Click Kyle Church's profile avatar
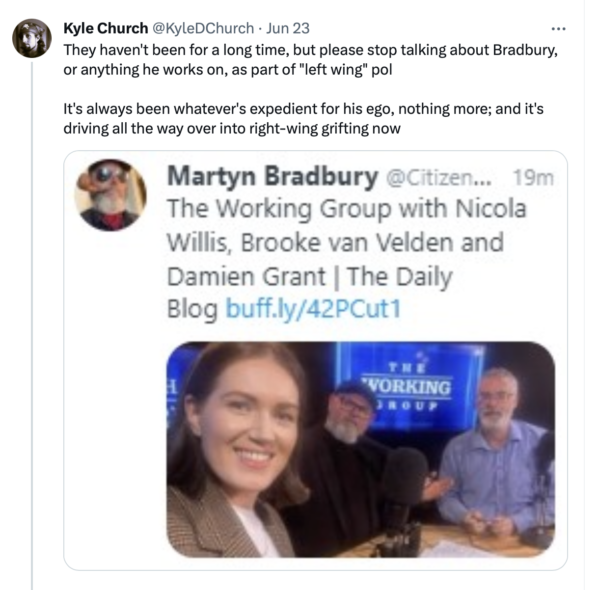 coord(32,38)
